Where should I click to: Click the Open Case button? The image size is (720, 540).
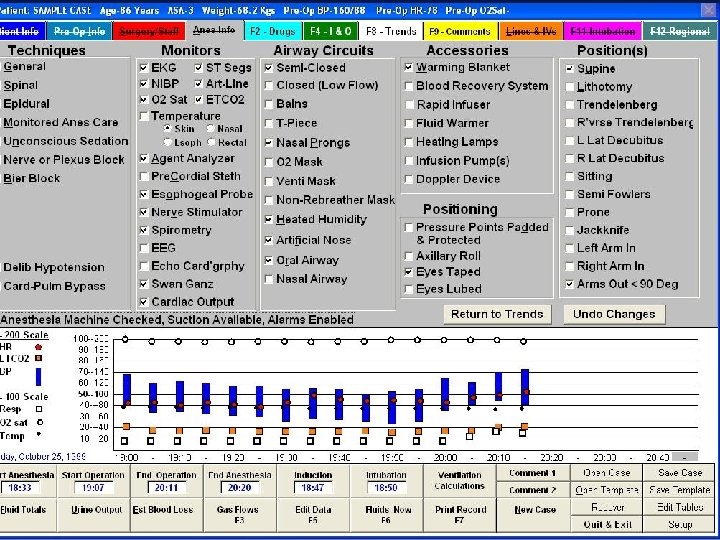pyautogui.click(x=606, y=473)
